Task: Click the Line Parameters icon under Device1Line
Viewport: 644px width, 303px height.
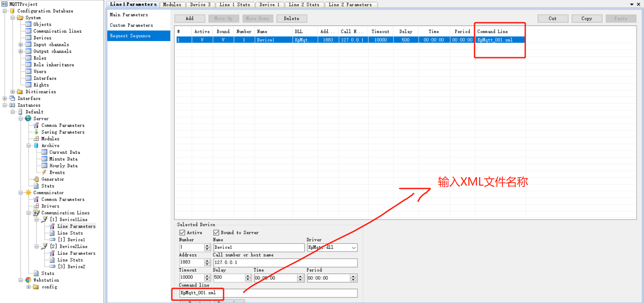Action: pos(52,226)
